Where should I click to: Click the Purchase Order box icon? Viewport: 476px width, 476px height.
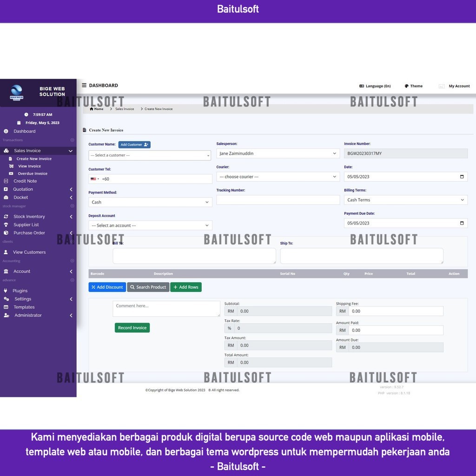tap(6, 233)
